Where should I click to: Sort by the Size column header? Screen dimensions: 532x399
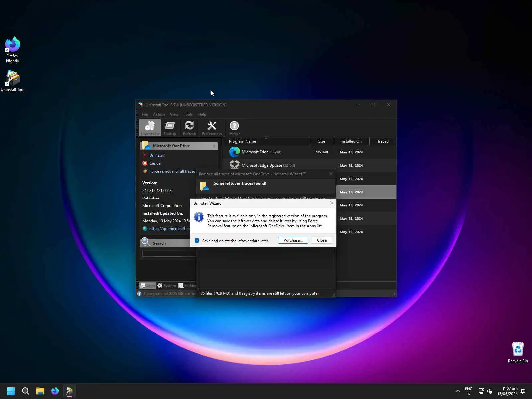click(321, 141)
